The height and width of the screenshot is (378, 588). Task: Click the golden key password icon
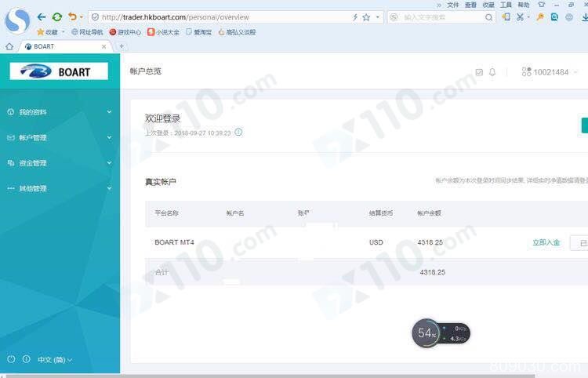tap(540, 17)
